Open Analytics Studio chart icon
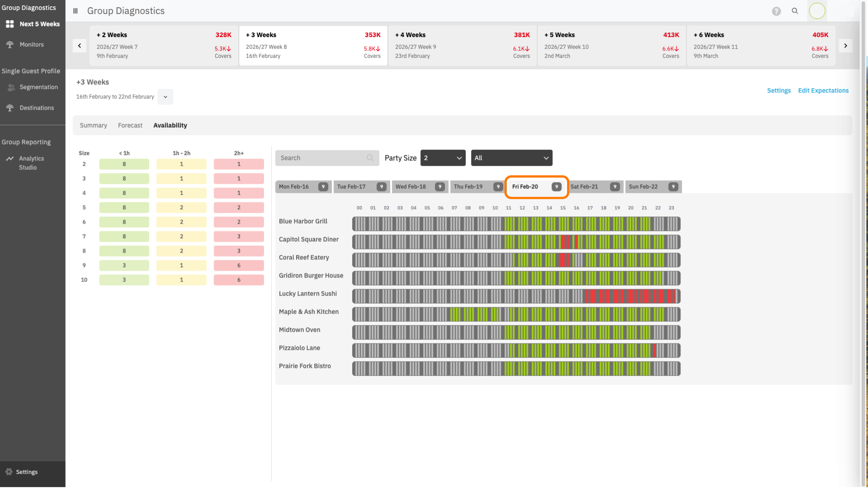Image resolution: width=868 pixels, height=488 pixels. 9,159
